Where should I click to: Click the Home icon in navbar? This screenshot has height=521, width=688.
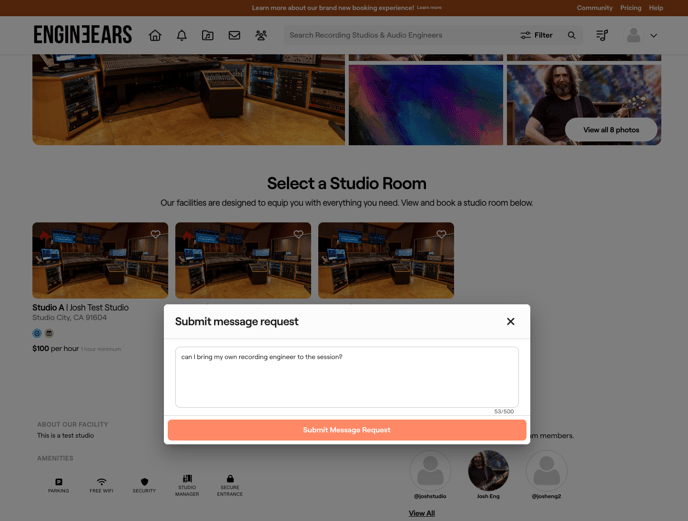pyautogui.click(x=155, y=35)
